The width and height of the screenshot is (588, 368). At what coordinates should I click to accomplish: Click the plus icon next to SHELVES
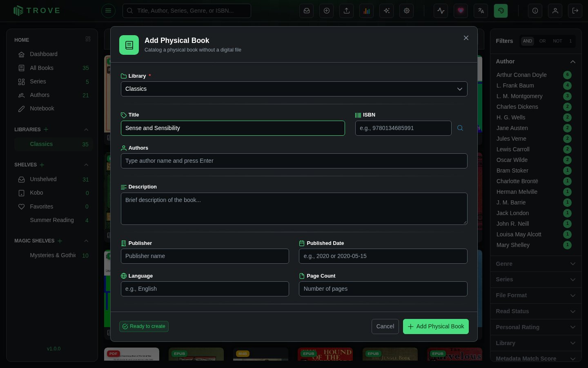[42, 165]
